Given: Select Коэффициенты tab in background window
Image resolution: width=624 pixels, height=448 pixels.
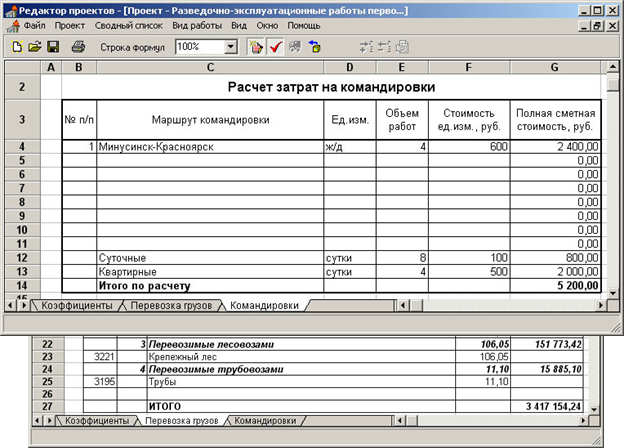Looking at the screenshot, I should [97, 421].
